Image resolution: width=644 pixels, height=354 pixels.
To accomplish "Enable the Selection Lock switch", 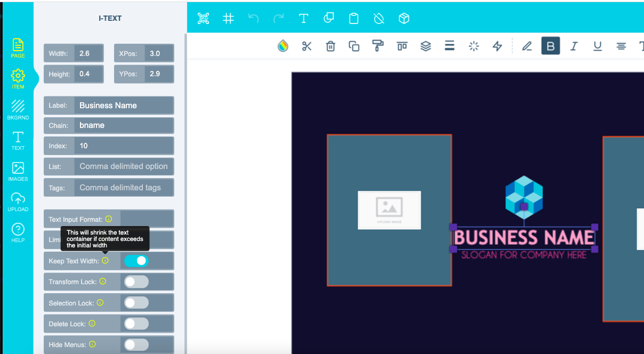I will [136, 303].
